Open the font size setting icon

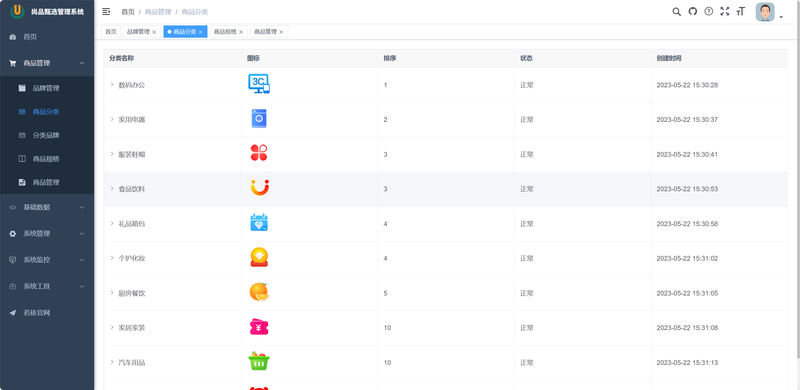[741, 11]
